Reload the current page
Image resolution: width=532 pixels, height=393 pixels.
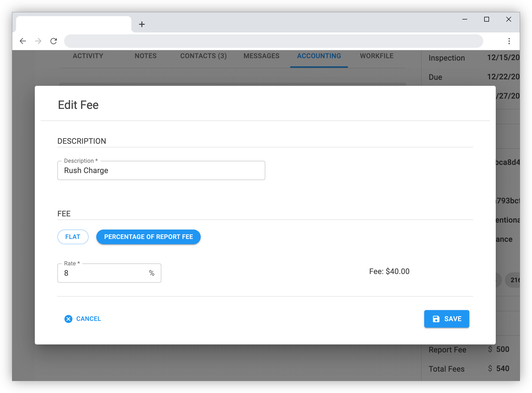[54, 41]
